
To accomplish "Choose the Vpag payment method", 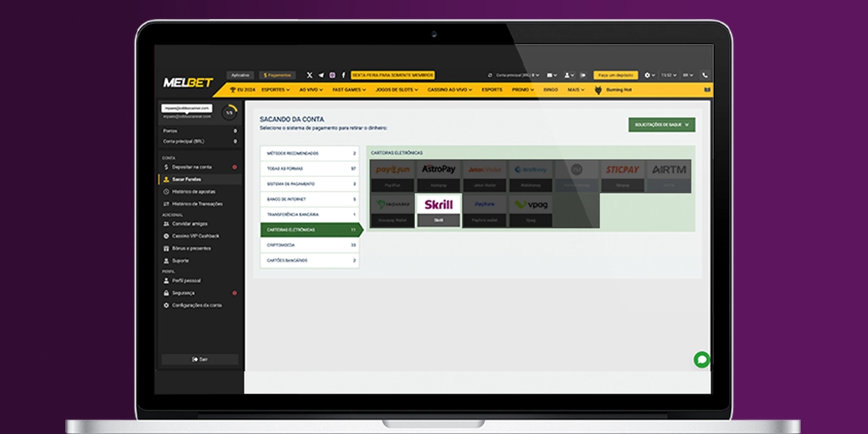I will (x=530, y=210).
